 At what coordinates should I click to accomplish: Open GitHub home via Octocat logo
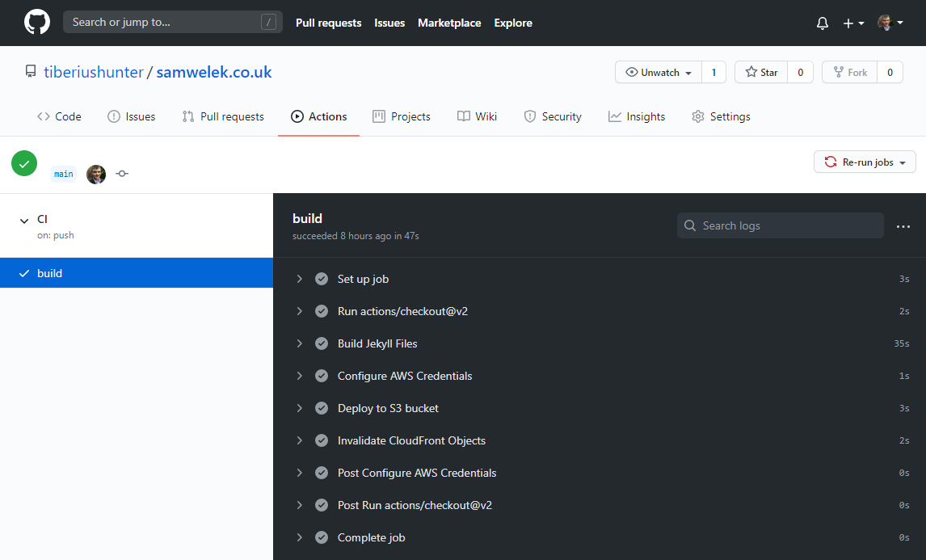pyautogui.click(x=36, y=23)
